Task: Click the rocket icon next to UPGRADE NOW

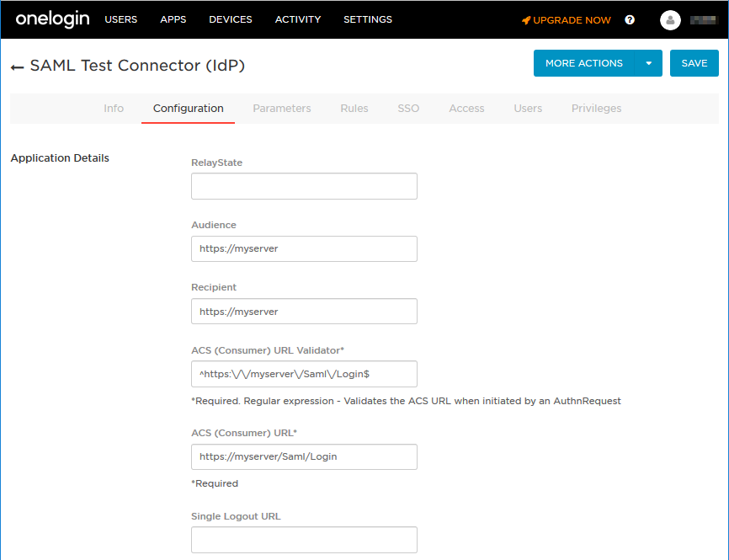Action: click(526, 19)
